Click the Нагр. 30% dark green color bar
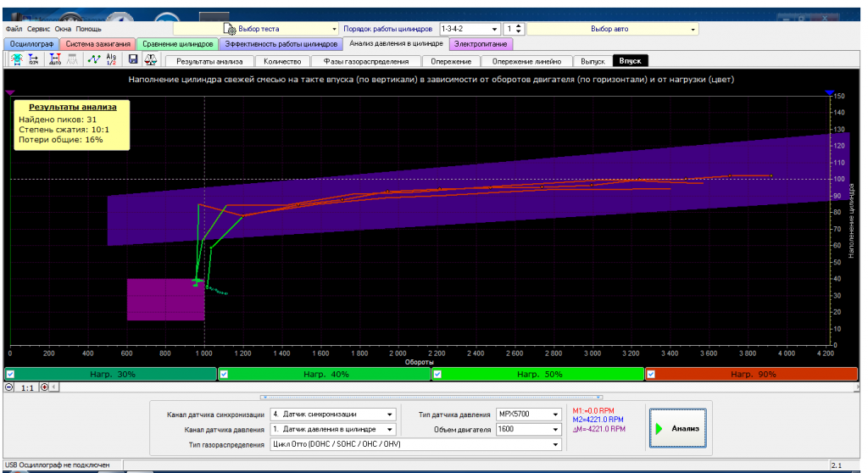 109,375
